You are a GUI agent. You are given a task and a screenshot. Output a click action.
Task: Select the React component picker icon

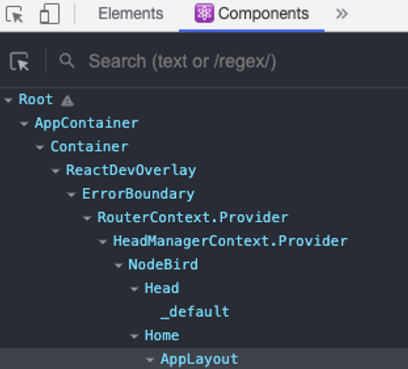click(19, 61)
